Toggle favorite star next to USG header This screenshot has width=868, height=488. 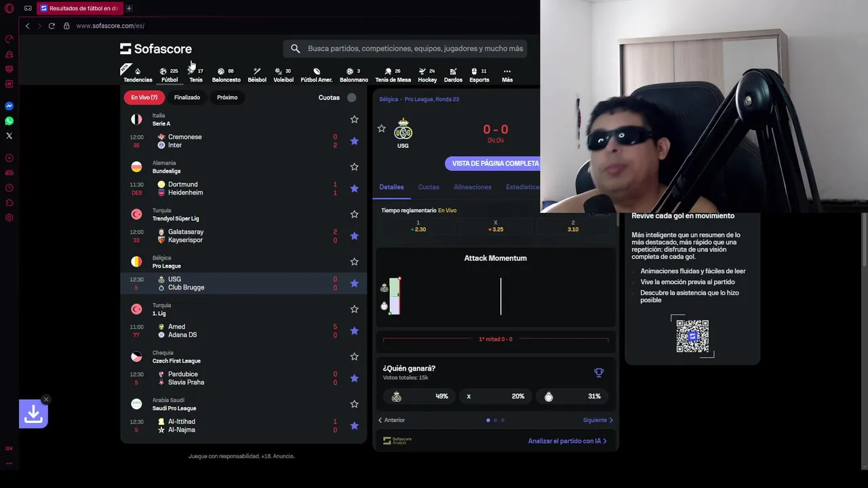click(381, 128)
